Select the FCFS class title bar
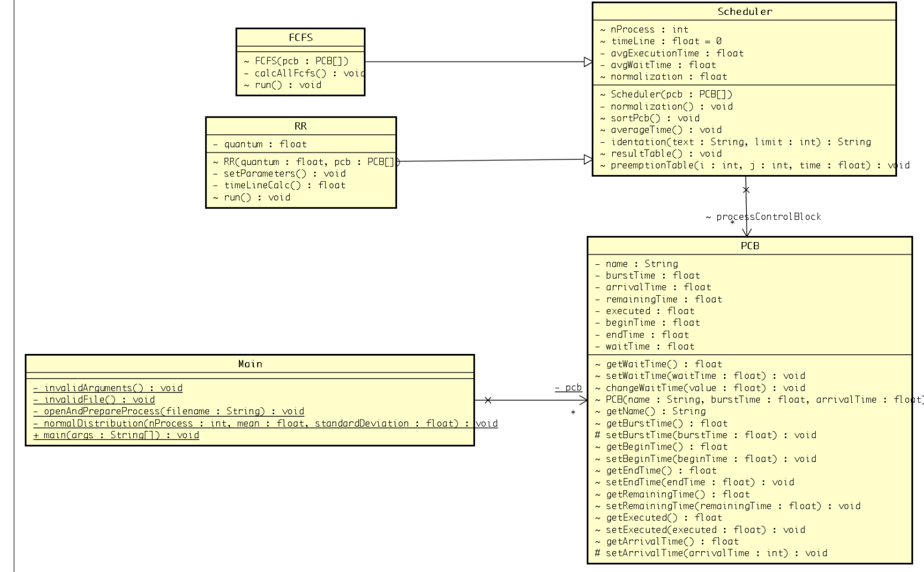Image resolution: width=924 pixels, height=572 pixels. coord(300,37)
